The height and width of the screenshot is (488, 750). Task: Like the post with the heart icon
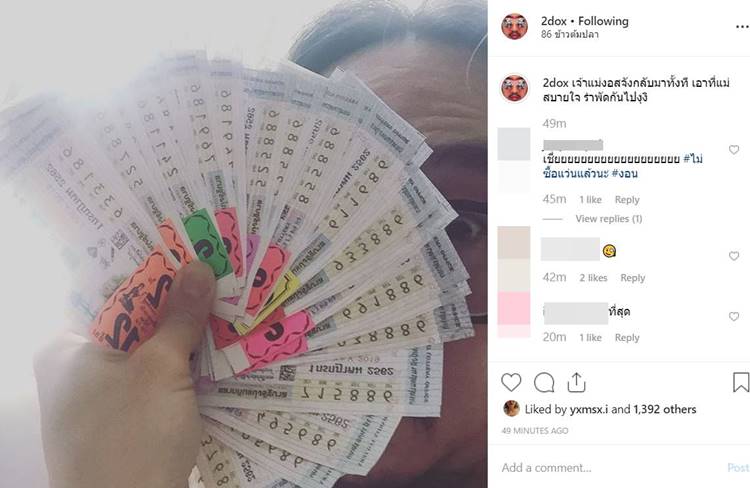511,383
